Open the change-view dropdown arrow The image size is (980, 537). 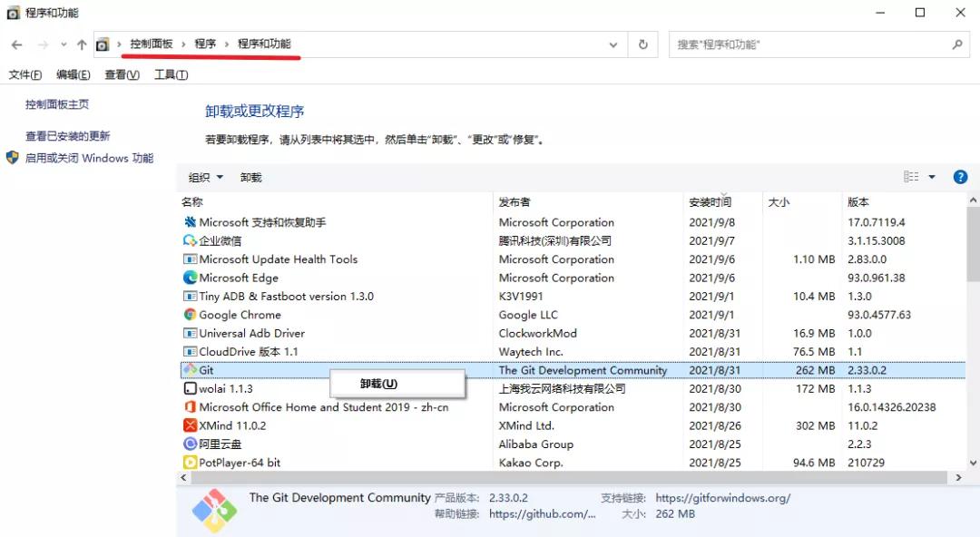click(x=930, y=176)
